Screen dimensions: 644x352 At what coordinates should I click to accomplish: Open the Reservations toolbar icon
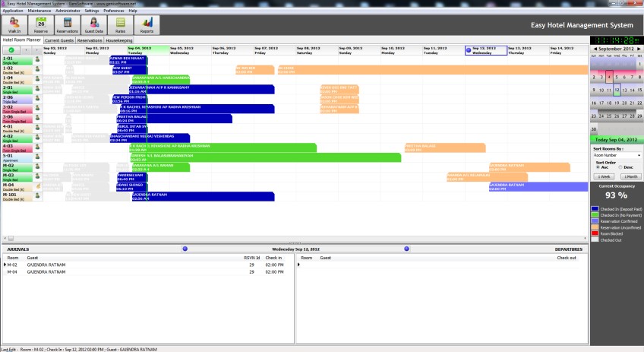(68, 24)
